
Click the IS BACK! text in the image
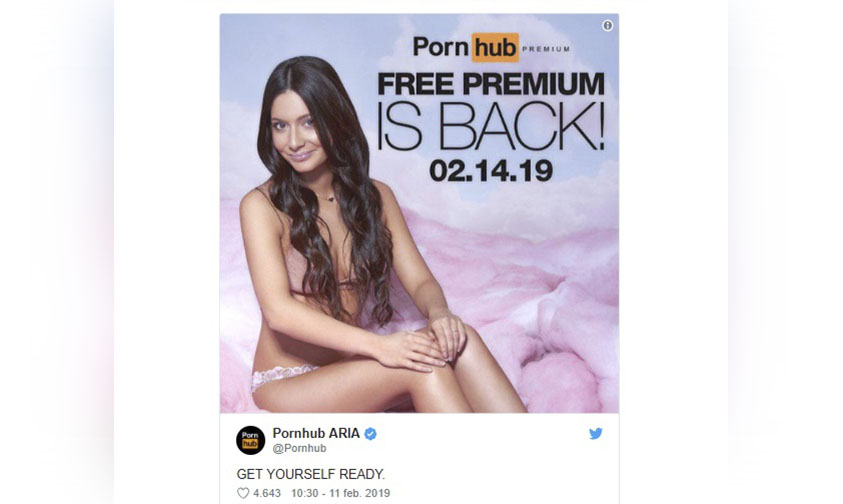point(491,127)
